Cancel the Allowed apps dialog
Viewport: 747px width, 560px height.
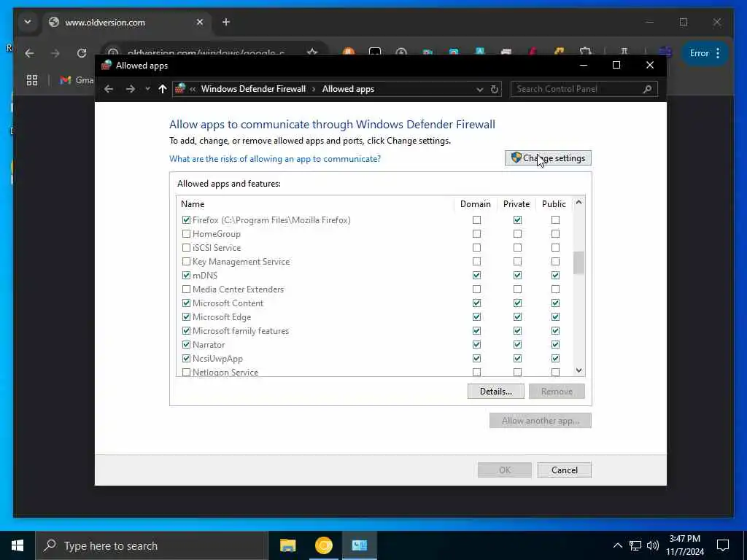click(565, 470)
